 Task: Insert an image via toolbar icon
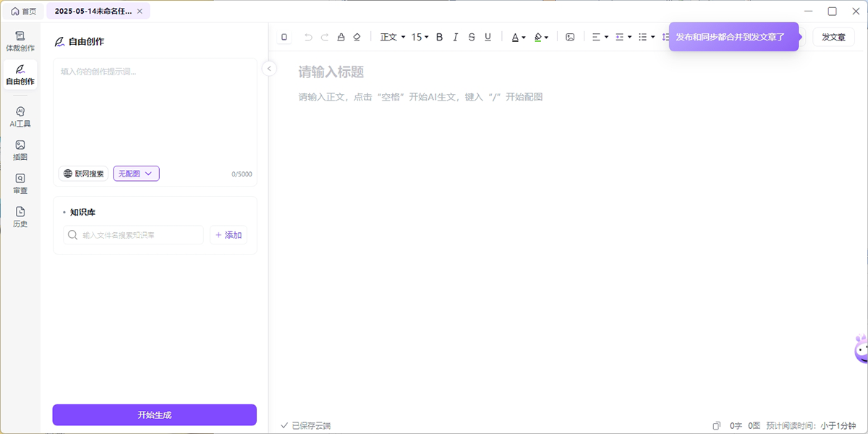click(x=570, y=37)
